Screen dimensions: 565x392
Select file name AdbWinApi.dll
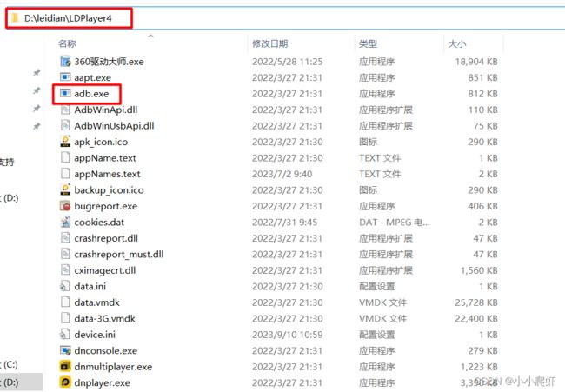pyautogui.click(x=106, y=110)
